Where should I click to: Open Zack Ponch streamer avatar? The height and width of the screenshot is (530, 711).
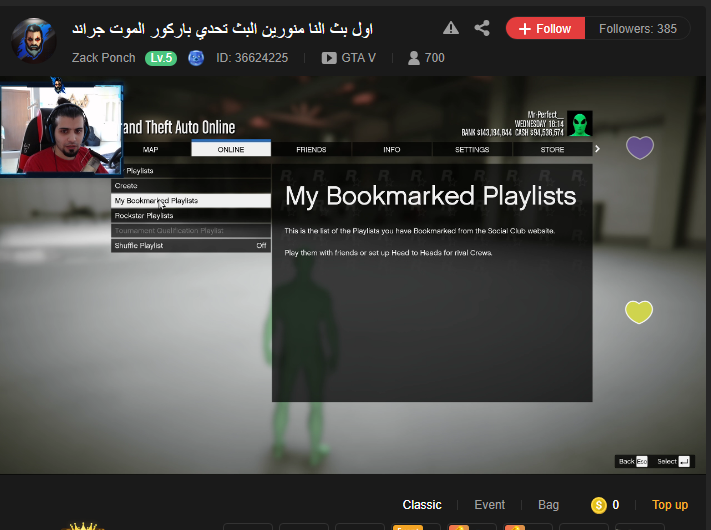[34, 40]
